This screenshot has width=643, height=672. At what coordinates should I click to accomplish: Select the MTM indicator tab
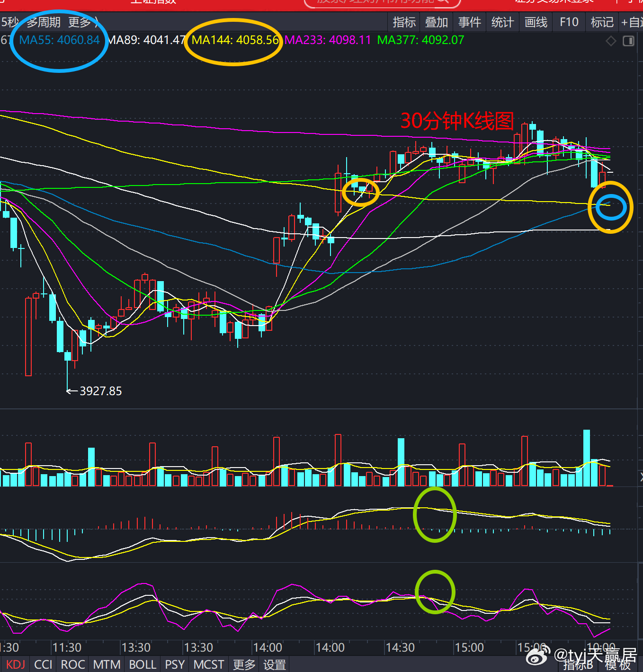point(107,664)
